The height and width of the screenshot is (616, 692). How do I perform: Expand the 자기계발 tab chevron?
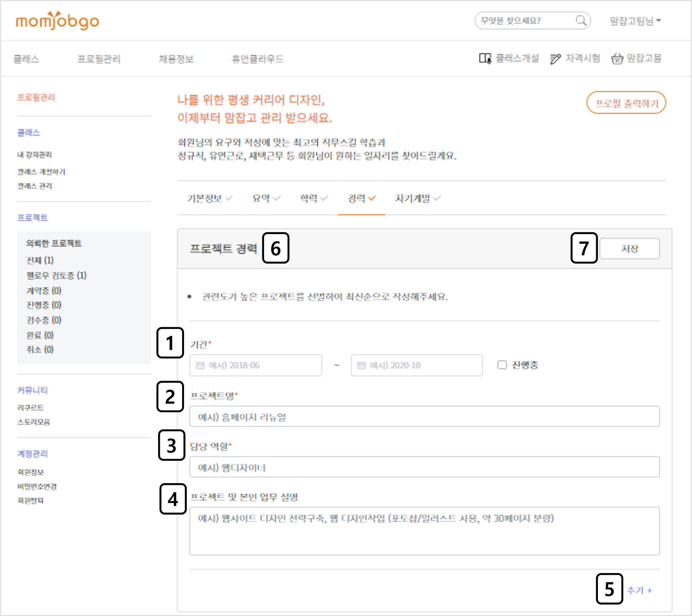pyautogui.click(x=437, y=199)
